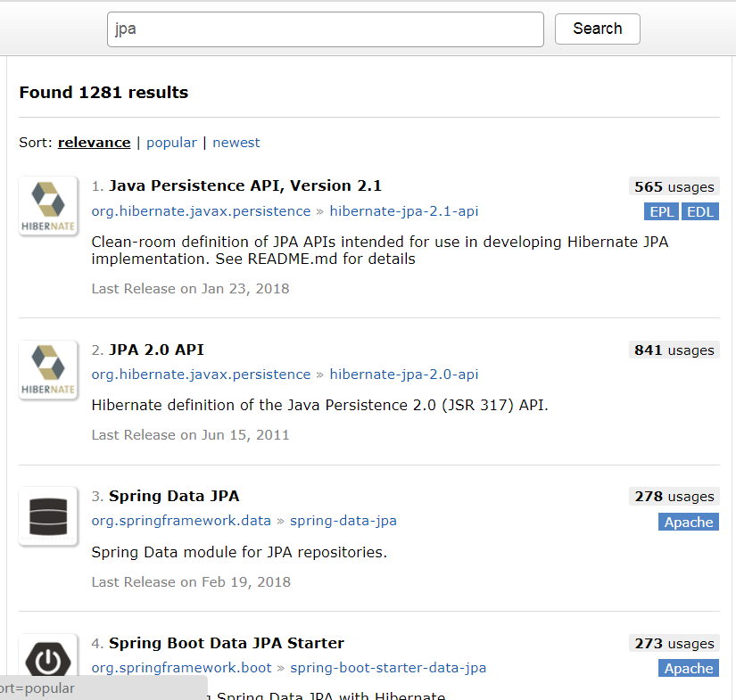Click the Apache tag on Spring Boot Starter
The height and width of the screenshot is (700, 736).
[x=689, y=669]
